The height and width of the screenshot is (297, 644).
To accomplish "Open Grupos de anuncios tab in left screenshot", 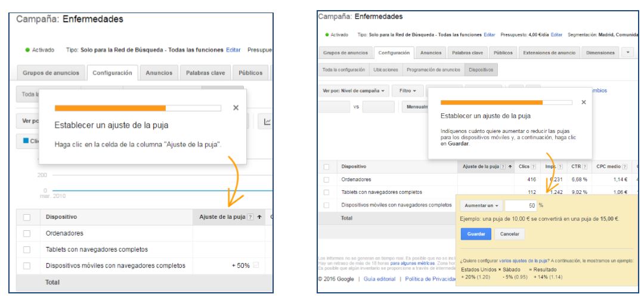I will tap(51, 73).
